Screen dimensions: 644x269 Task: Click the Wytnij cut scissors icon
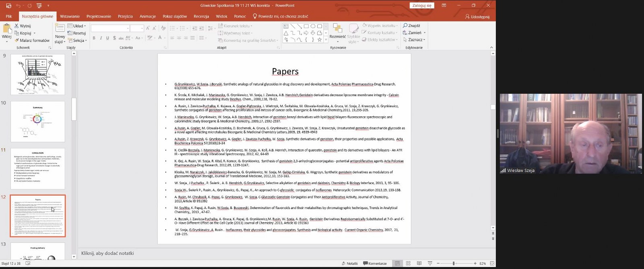[17, 26]
